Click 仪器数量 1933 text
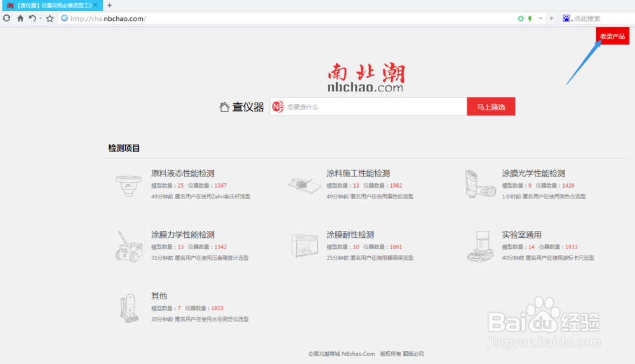 coord(558,247)
